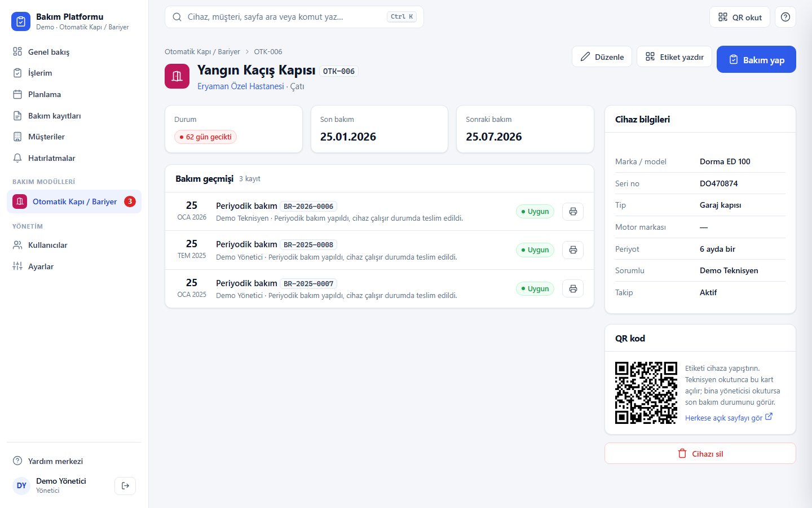Click the Bakım yap button
Screen dimensions: 812x508
pos(756,59)
